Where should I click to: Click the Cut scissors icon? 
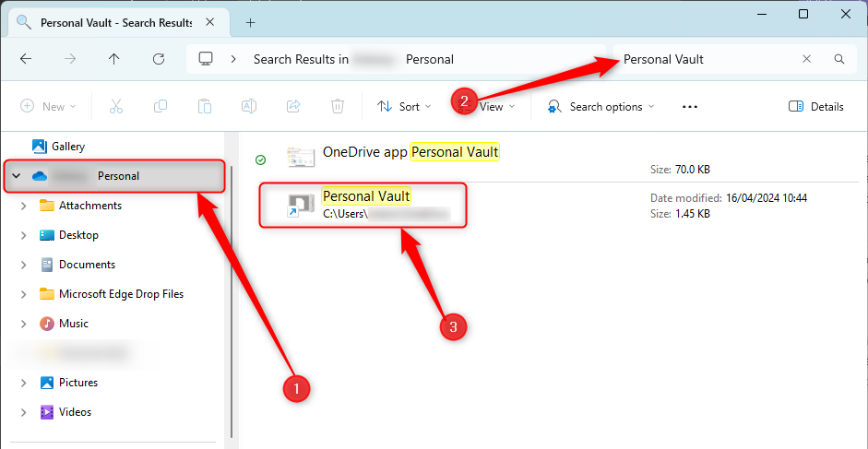[x=115, y=106]
